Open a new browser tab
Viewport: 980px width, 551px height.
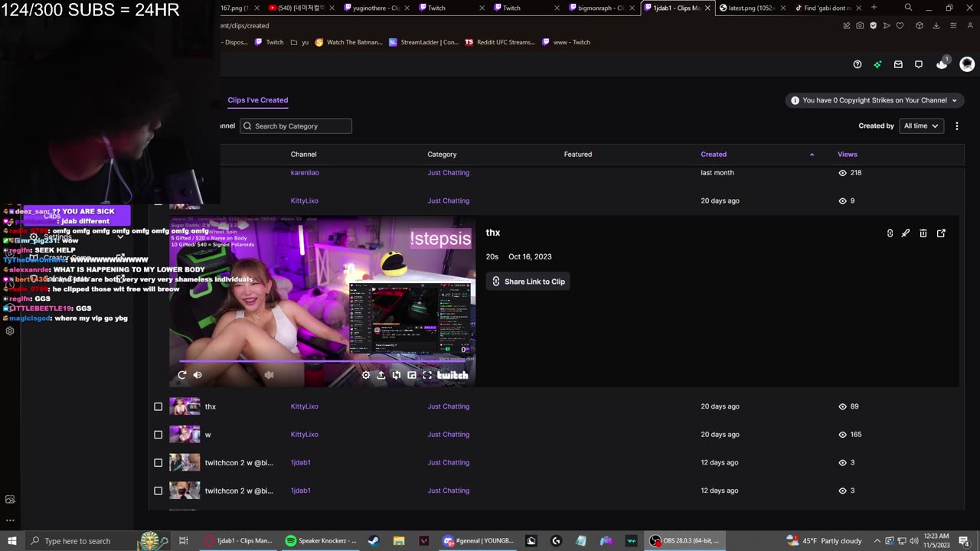click(874, 8)
